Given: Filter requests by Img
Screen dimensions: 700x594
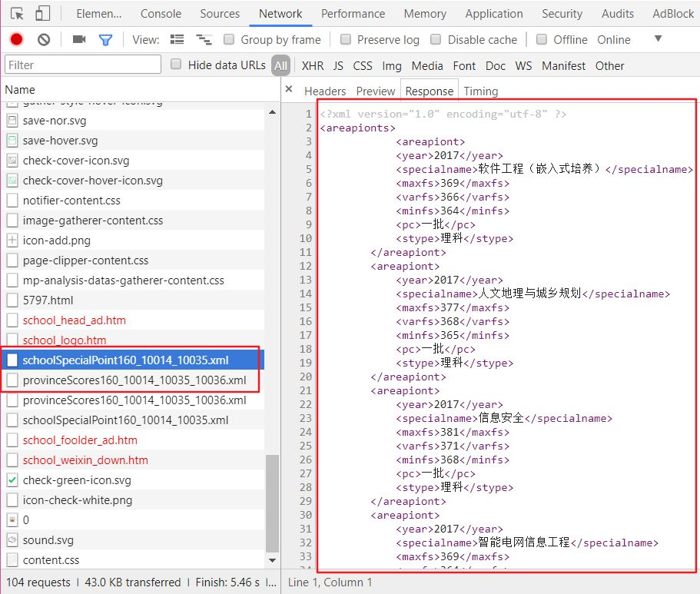Looking at the screenshot, I should click(392, 65).
